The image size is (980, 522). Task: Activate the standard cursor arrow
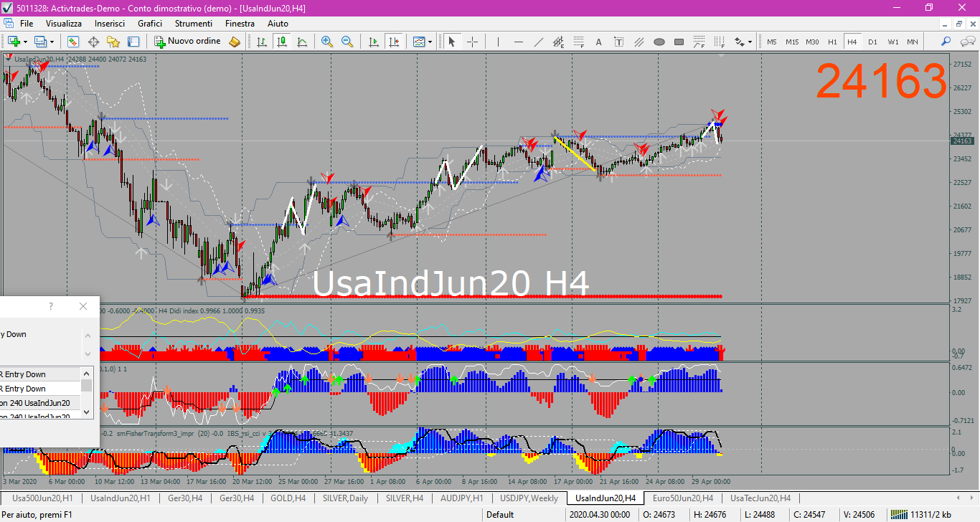pyautogui.click(x=452, y=42)
